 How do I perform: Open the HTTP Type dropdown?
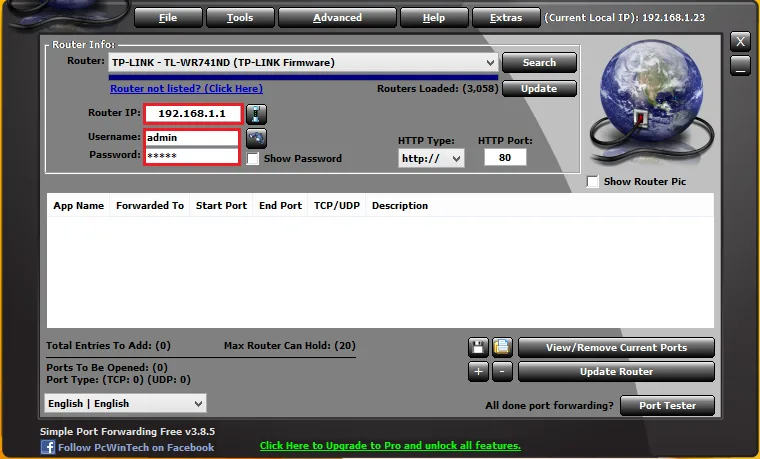431,158
